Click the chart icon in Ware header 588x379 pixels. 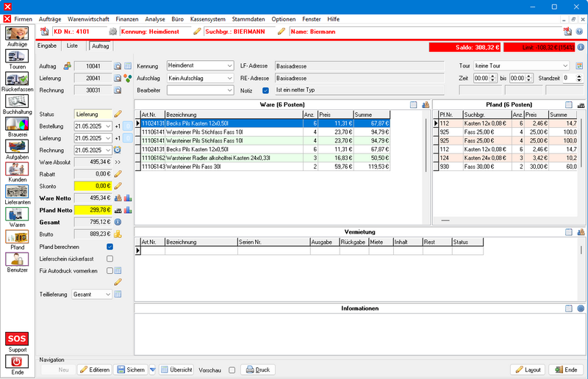coord(425,105)
